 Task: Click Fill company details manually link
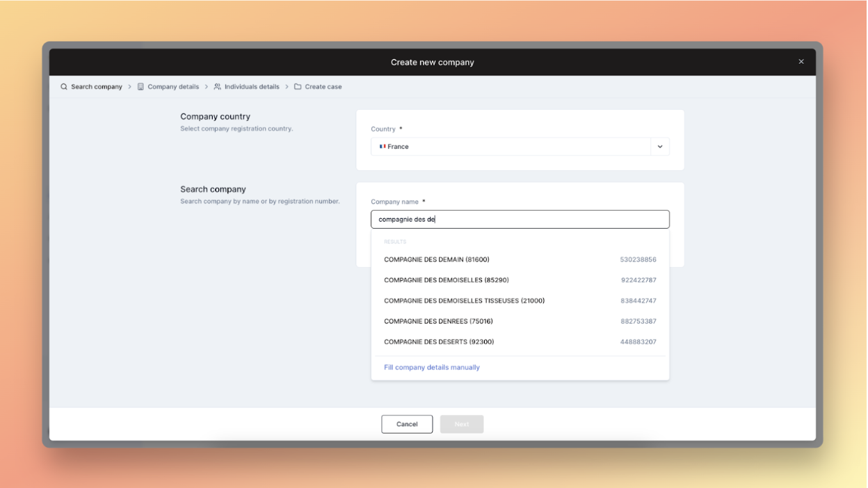pos(432,368)
